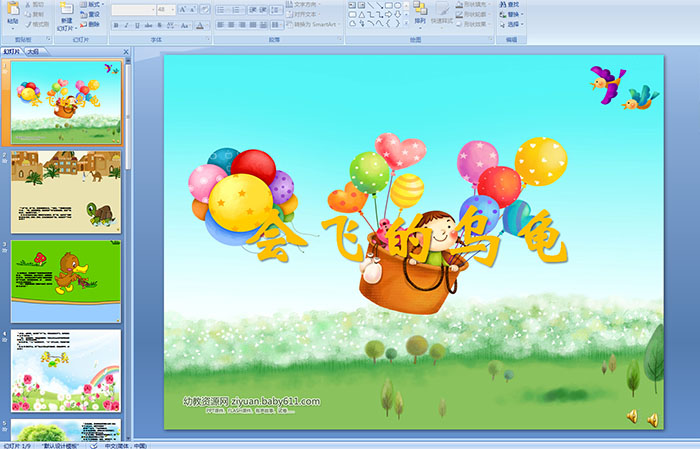Close the slide thumbnail pane
This screenshot has height=449, width=700.
(x=126, y=52)
